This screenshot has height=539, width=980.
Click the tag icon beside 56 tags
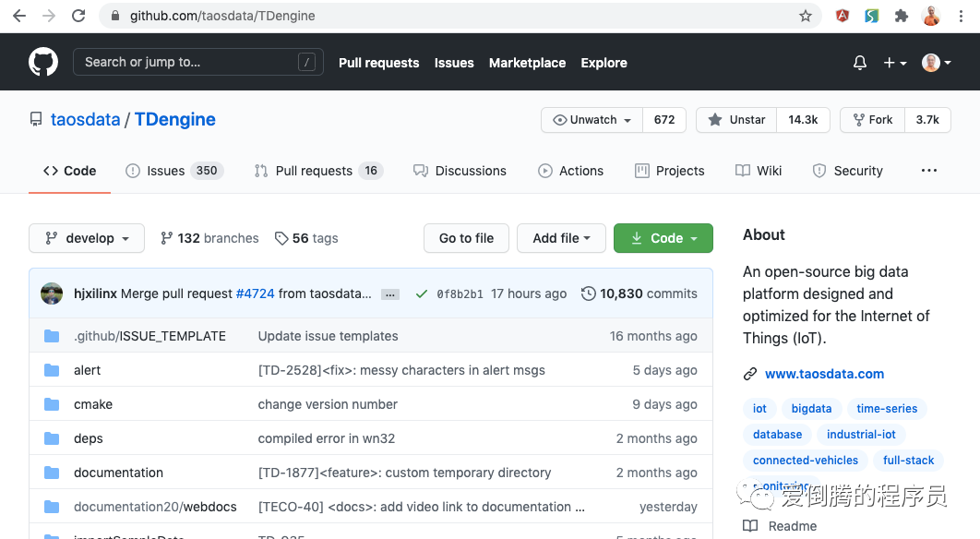(281, 238)
